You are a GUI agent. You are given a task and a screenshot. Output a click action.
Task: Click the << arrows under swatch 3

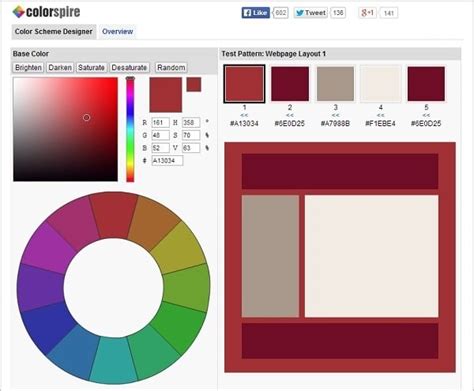click(x=335, y=115)
